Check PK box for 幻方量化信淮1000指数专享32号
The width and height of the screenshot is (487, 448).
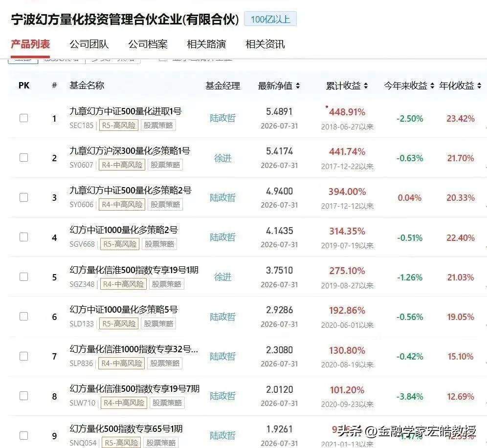click(23, 356)
